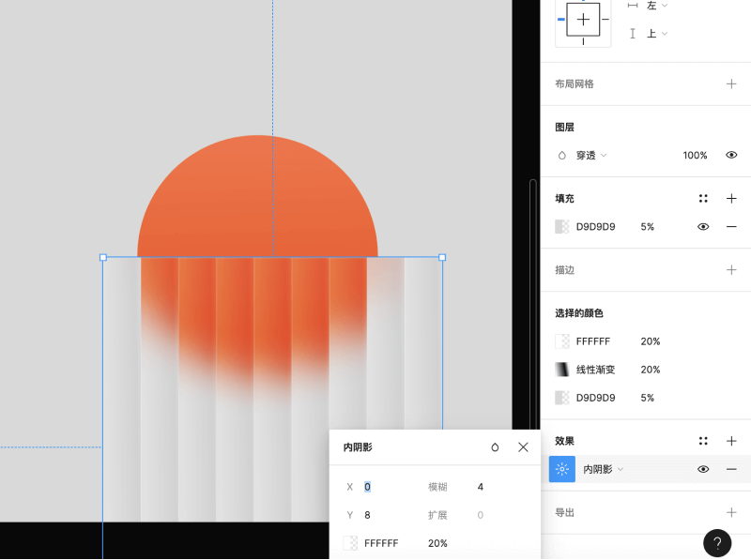Add a new effect using the 效果 plus

pos(731,440)
